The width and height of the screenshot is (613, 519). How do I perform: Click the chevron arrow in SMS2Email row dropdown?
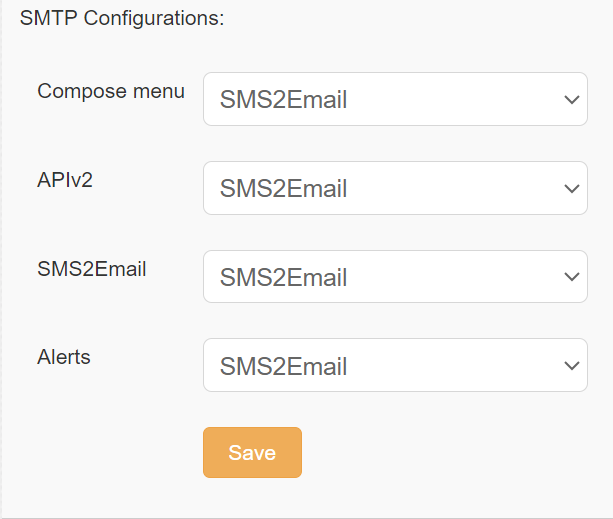pos(572,277)
